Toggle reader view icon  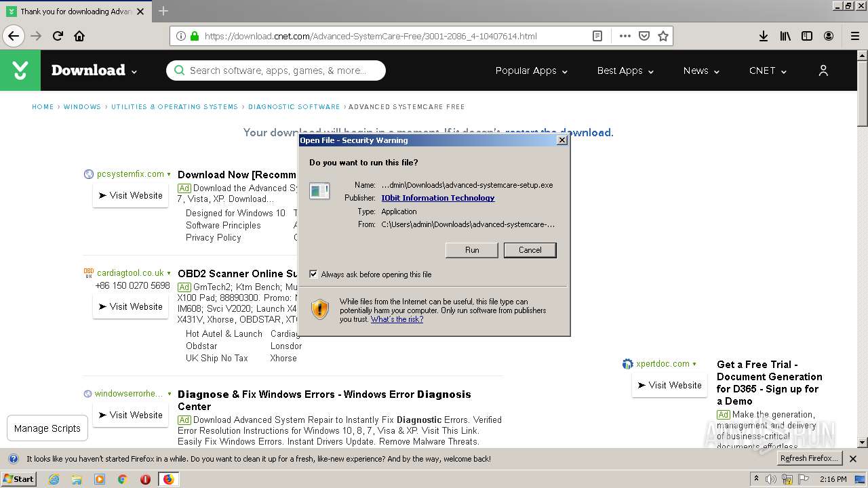click(597, 36)
